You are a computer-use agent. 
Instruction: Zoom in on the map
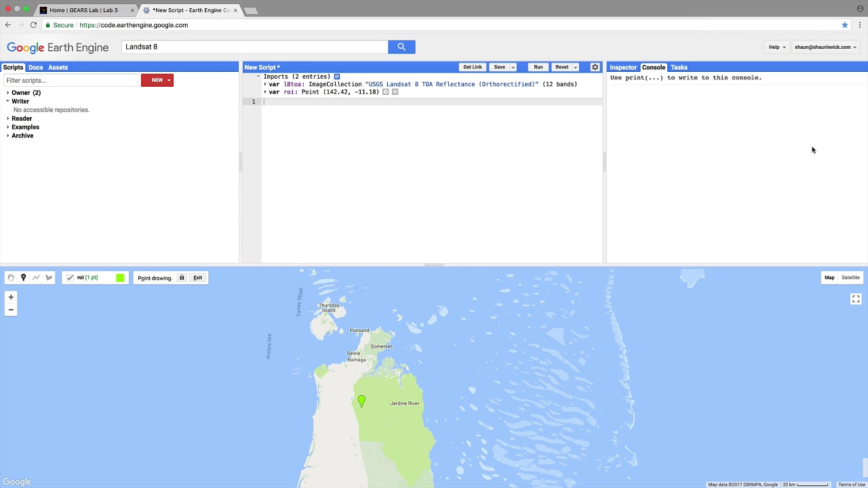(x=11, y=297)
